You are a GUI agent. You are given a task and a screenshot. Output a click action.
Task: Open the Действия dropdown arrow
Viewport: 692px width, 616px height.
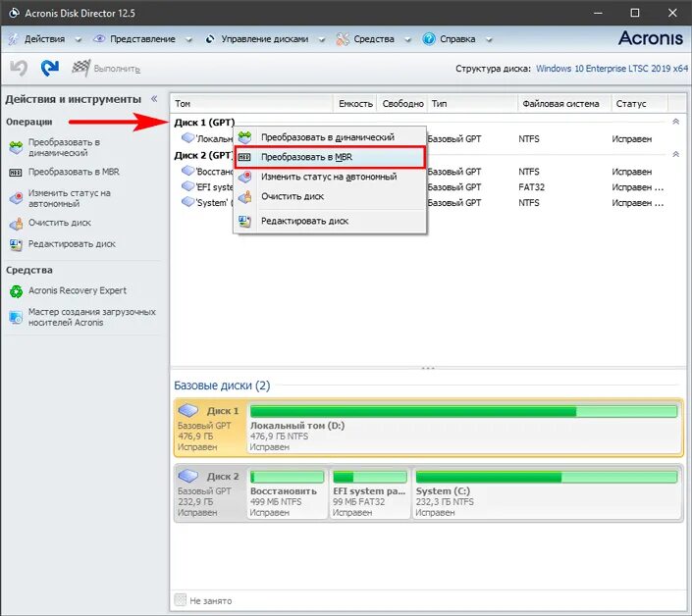pos(79,39)
